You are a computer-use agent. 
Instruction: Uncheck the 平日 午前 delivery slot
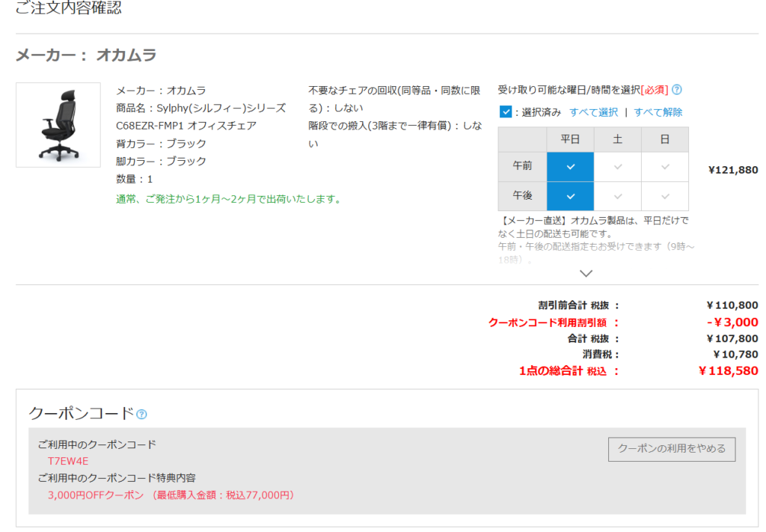click(x=570, y=167)
